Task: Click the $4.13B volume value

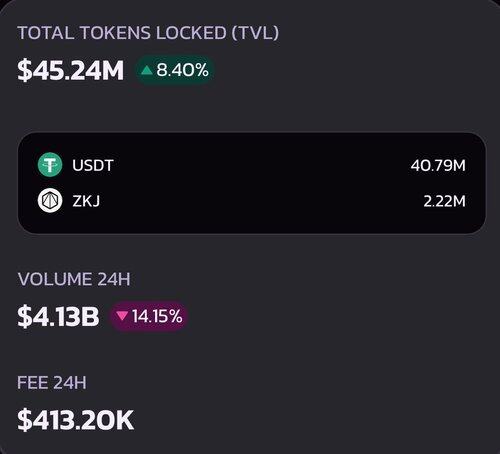Action: pos(58,316)
